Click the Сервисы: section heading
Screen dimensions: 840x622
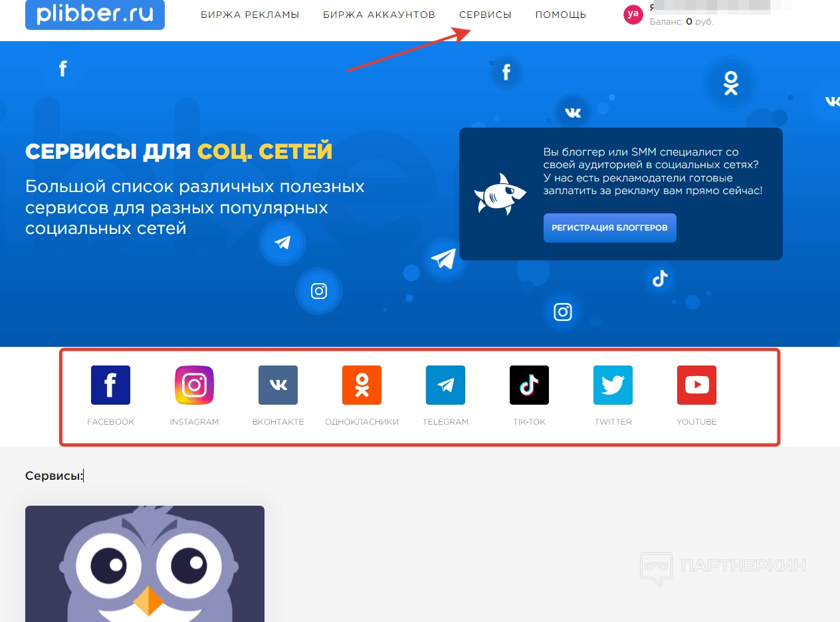(54, 476)
